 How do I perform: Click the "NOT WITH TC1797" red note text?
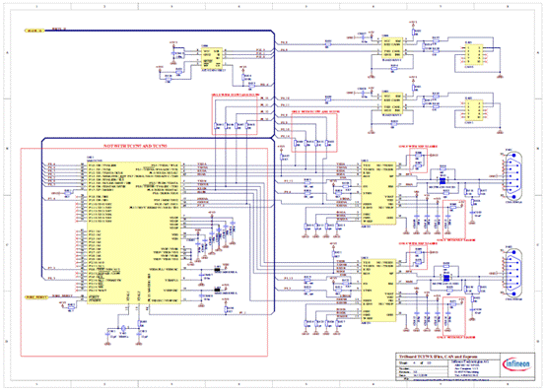pos(136,146)
